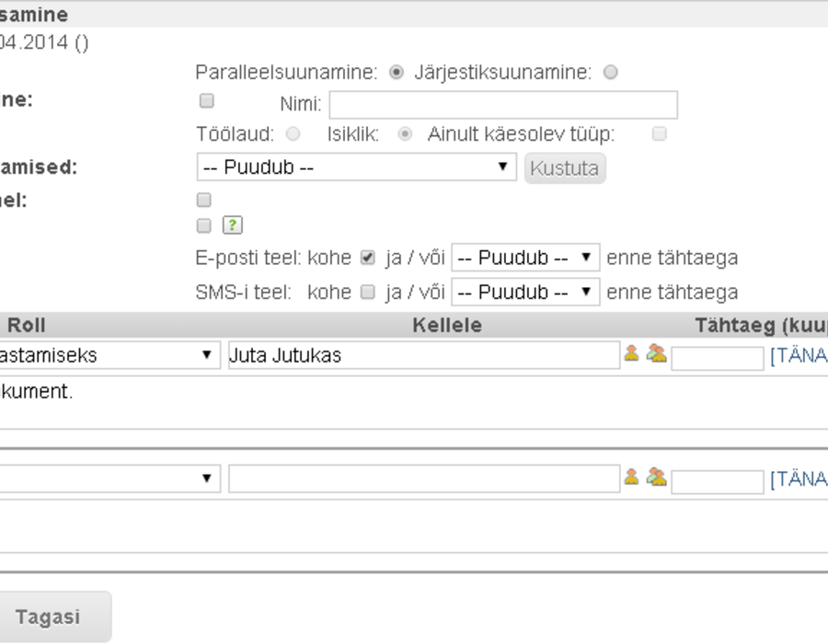
Task: Select the Paralleelsuunamine radio button
Action: (397, 72)
